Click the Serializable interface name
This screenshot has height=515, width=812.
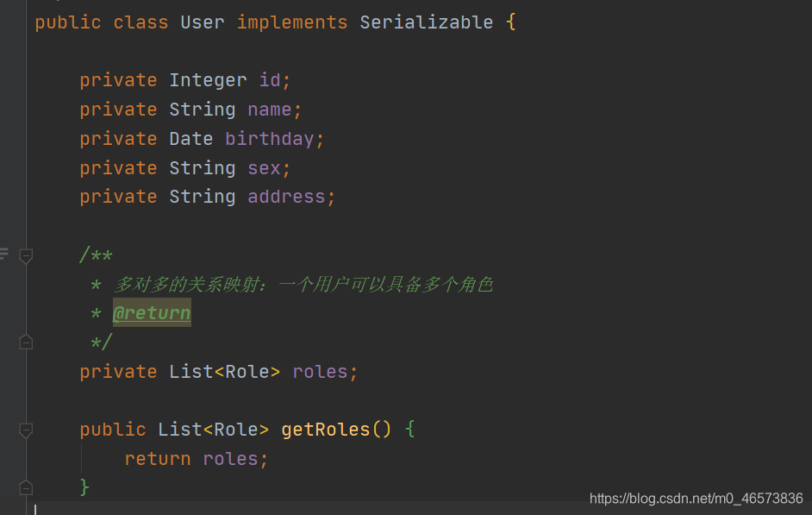pyautogui.click(x=426, y=22)
